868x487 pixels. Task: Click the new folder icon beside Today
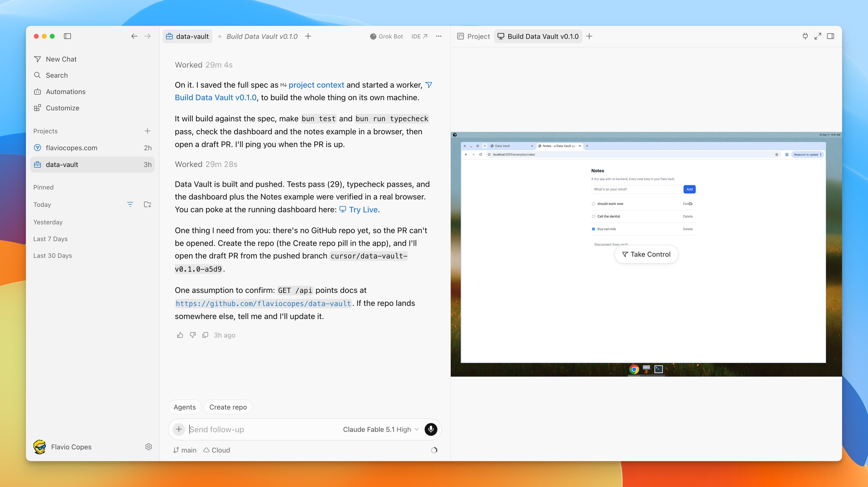click(148, 204)
